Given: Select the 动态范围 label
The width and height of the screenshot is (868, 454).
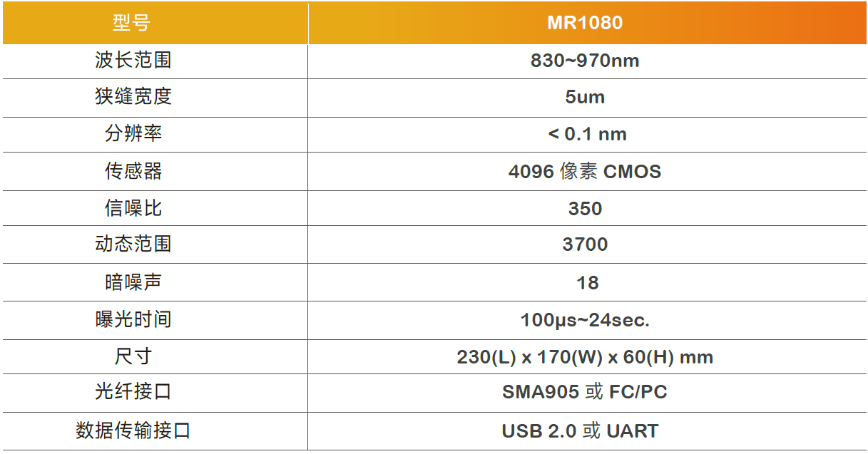Looking at the screenshot, I should click(x=133, y=244).
